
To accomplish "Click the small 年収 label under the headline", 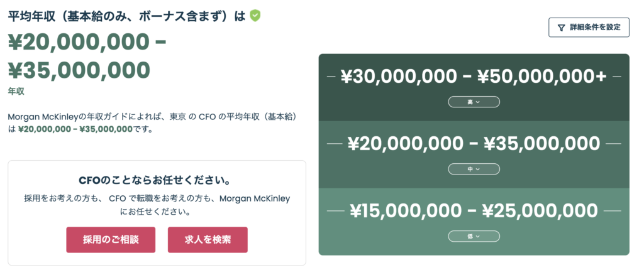I will coord(16,92).
